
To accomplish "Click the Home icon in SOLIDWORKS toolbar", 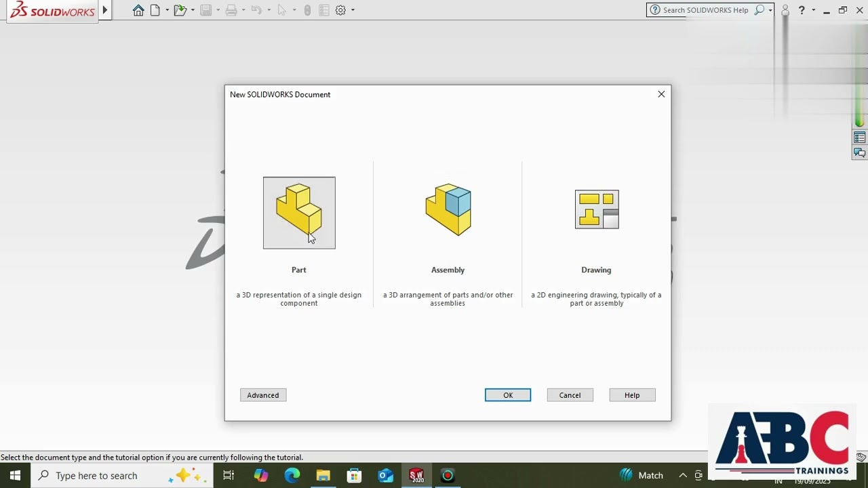I will click(x=138, y=10).
